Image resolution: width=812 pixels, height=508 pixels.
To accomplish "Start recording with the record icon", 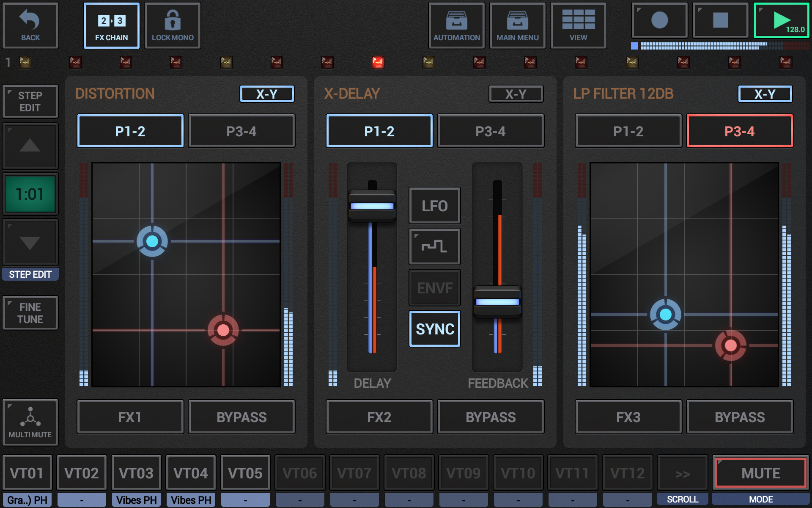I will [659, 20].
